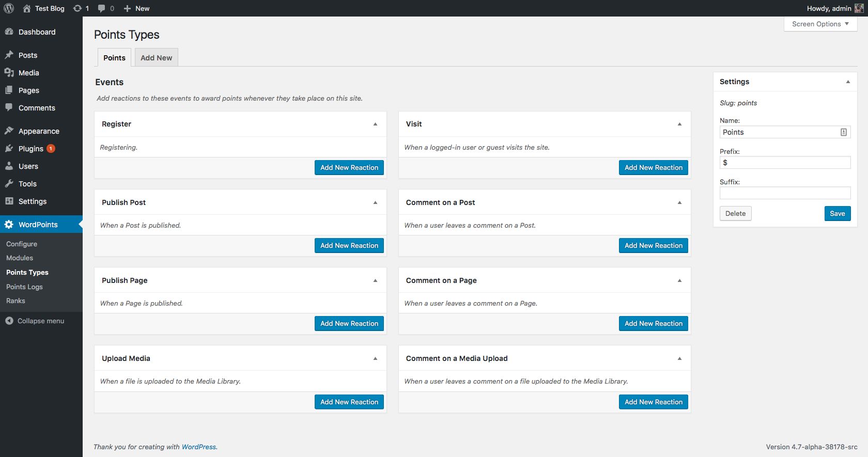
Task: Save the points type settings
Action: 838,213
